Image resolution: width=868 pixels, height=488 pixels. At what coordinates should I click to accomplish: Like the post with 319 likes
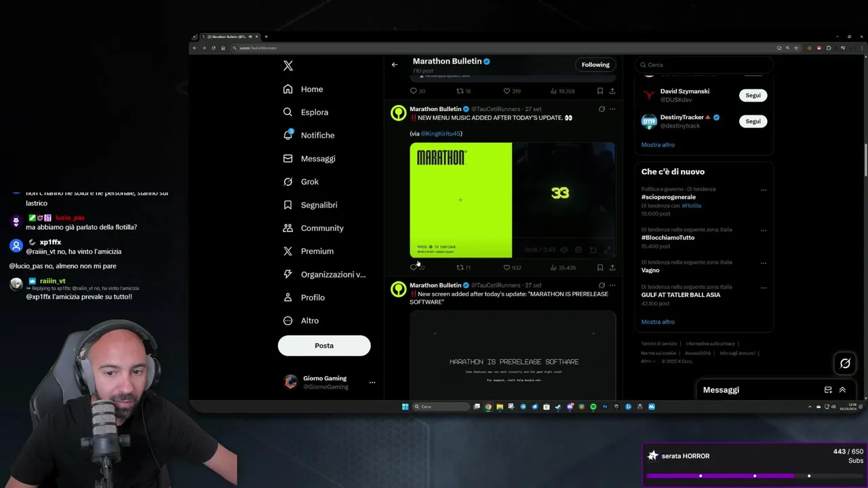click(x=506, y=91)
